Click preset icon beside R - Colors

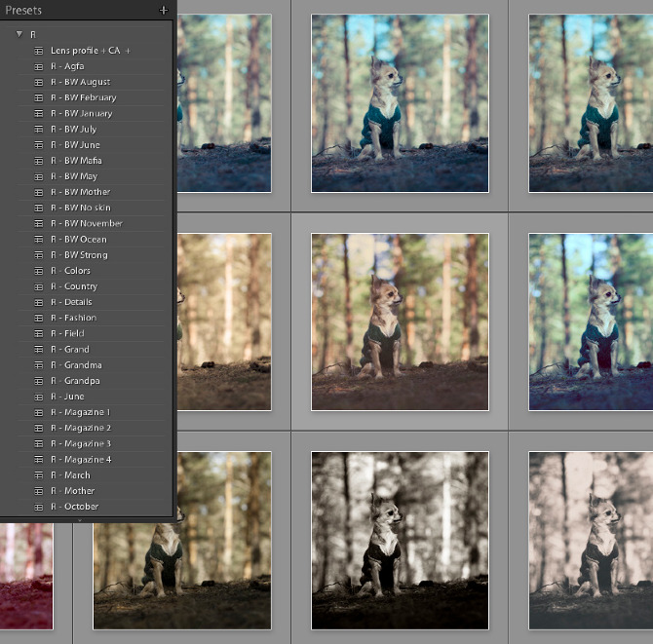(x=38, y=271)
